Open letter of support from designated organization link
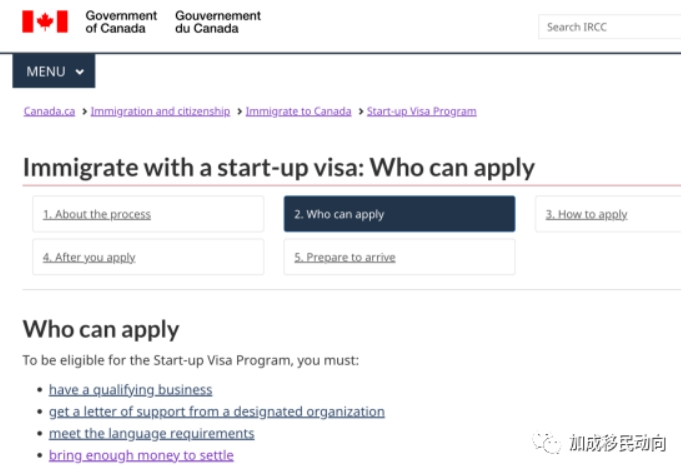 [217, 411]
